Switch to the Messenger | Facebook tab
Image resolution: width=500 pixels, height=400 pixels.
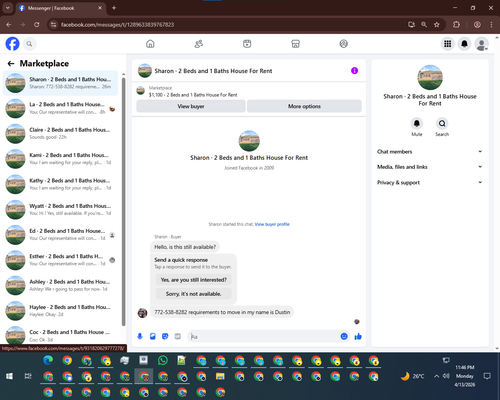coord(60,8)
